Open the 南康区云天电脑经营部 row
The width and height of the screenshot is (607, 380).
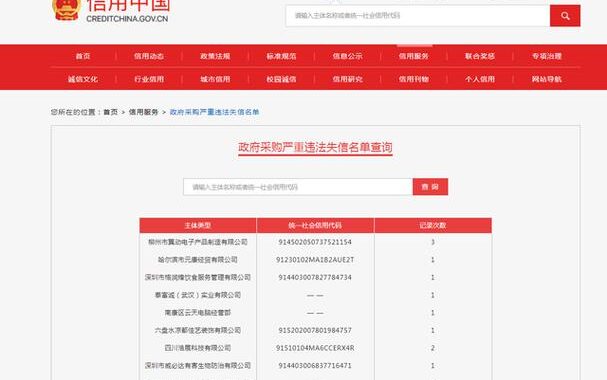pyautogui.click(x=198, y=313)
